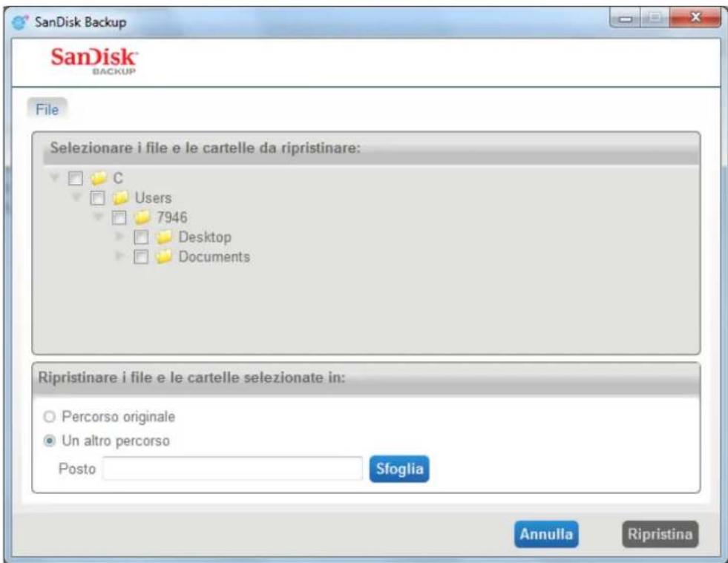The height and width of the screenshot is (563, 728).
Task: Minimize the SanDisk Backup window
Action: click(626, 19)
